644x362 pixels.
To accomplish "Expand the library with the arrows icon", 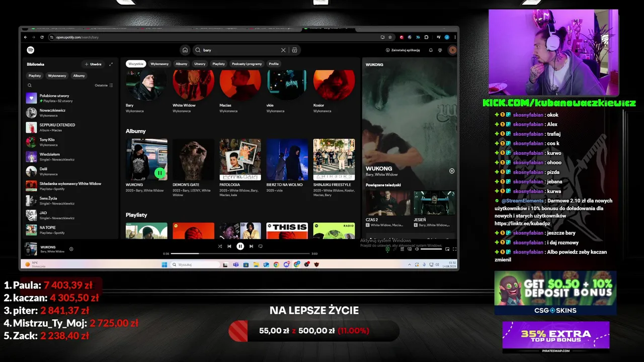I will [111, 64].
